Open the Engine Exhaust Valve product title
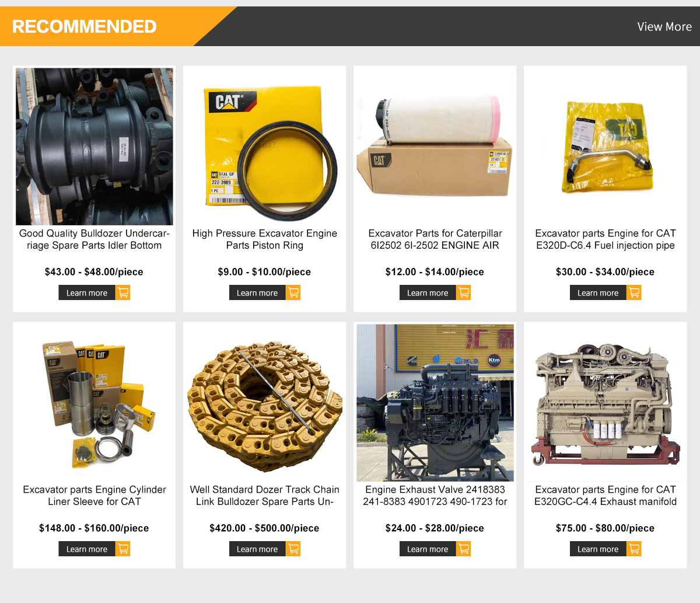This screenshot has height=603, width=700. (435, 496)
